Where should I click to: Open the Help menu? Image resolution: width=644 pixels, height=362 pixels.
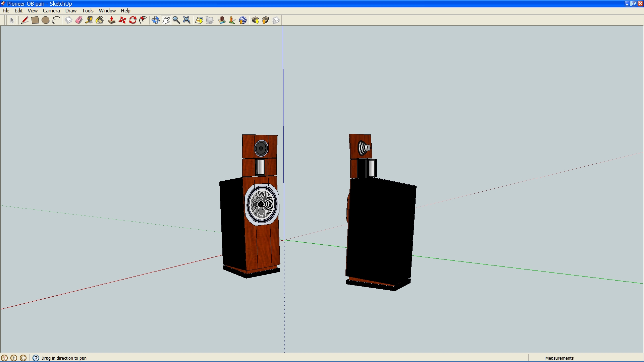point(125,11)
